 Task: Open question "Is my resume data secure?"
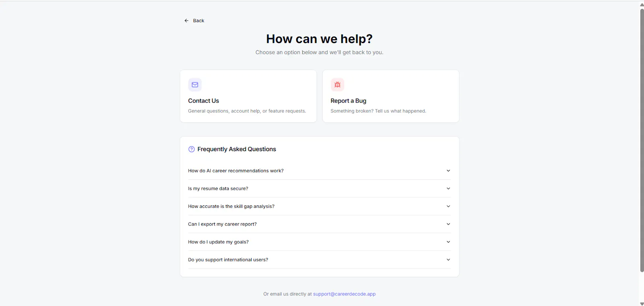click(319, 189)
